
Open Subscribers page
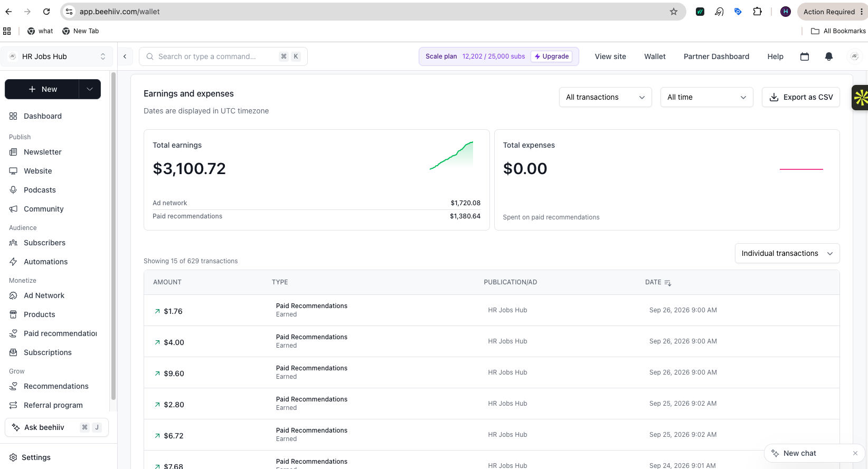[37, 243]
